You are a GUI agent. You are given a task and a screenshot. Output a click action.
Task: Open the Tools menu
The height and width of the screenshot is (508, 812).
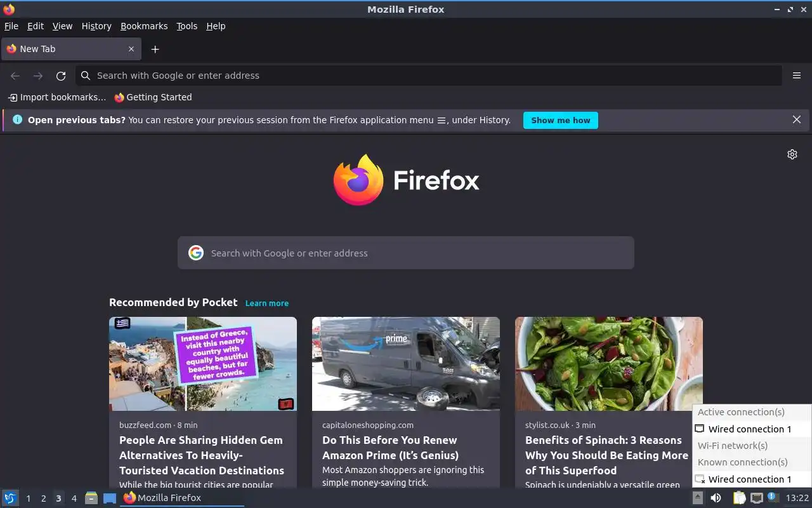coord(187,26)
